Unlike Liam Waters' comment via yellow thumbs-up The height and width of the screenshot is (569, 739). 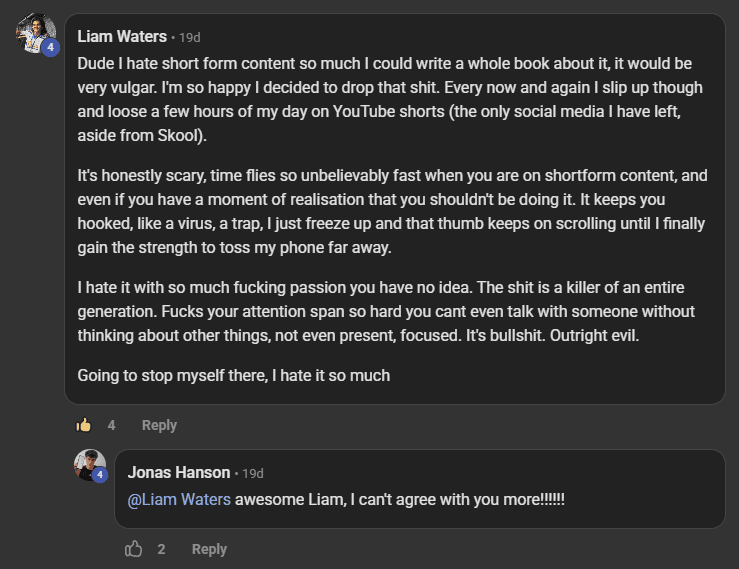click(84, 425)
